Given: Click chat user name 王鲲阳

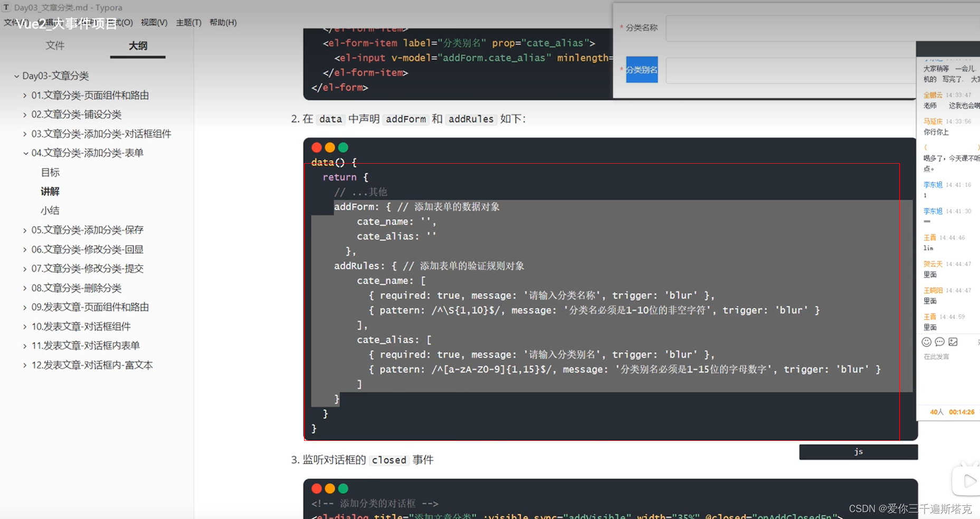Looking at the screenshot, I should click(933, 290).
